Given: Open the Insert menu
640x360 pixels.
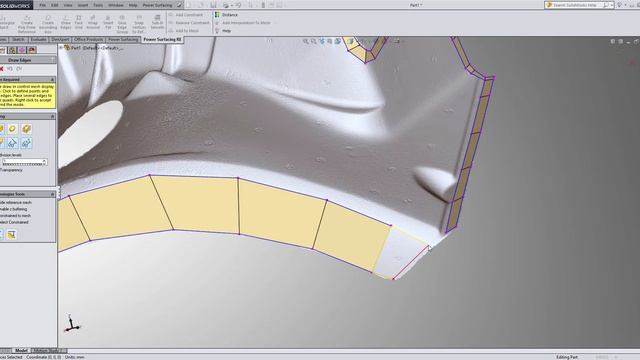Looking at the screenshot, I should [x=82, y=5].
